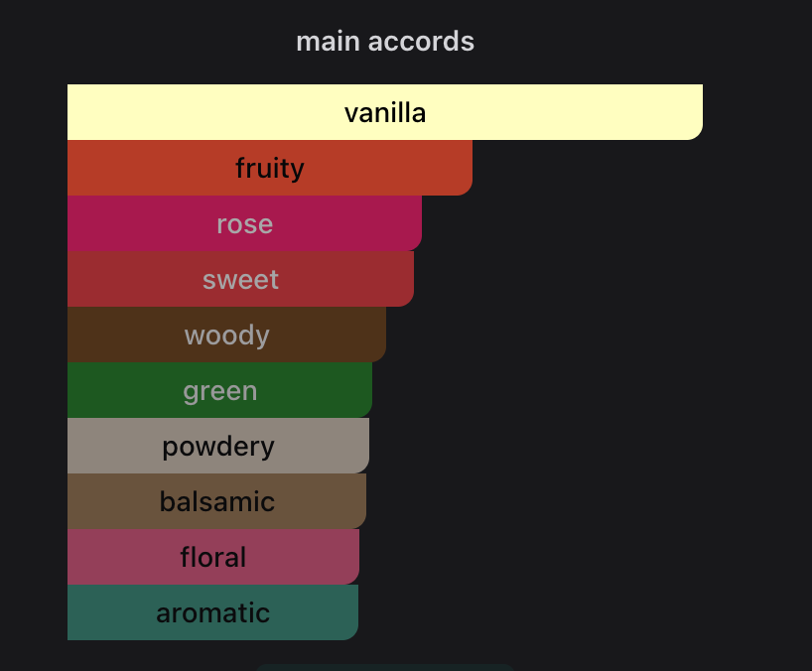Click the dark brown colored bar
Viewport: 812px width, 671px height.
coord(226,335)
